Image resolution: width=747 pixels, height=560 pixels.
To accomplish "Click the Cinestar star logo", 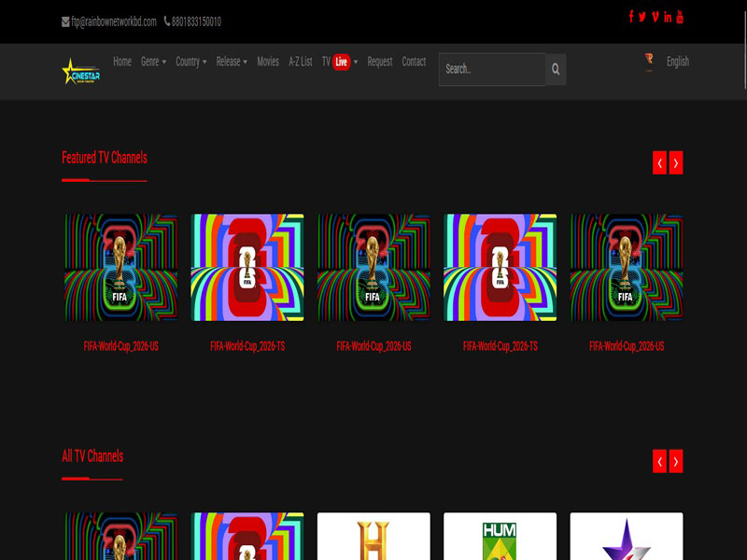I will 81,72.
